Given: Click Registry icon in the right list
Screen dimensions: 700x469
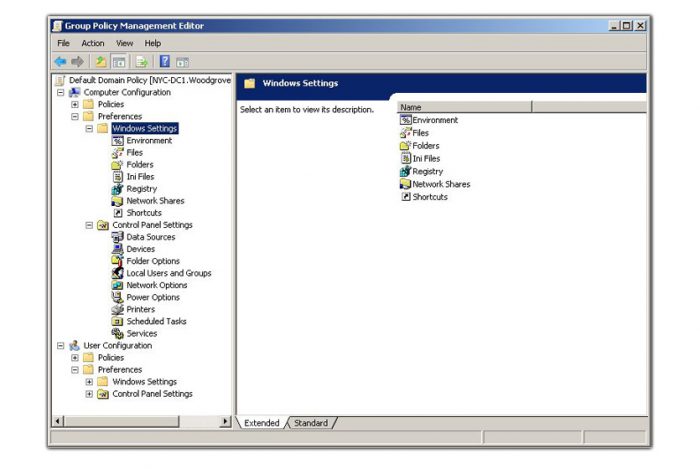Looking at the screenshot, I should (x=405, y=171).
